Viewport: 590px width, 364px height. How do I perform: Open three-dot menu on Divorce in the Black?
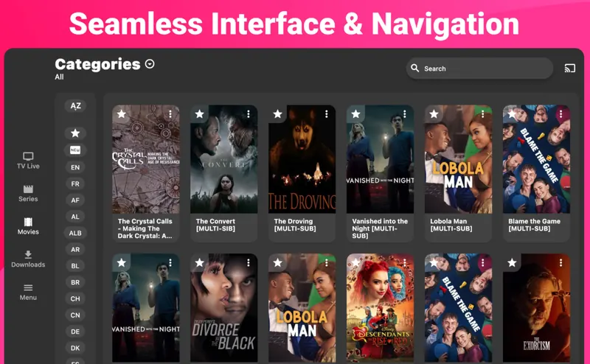(x=249, y=262)
